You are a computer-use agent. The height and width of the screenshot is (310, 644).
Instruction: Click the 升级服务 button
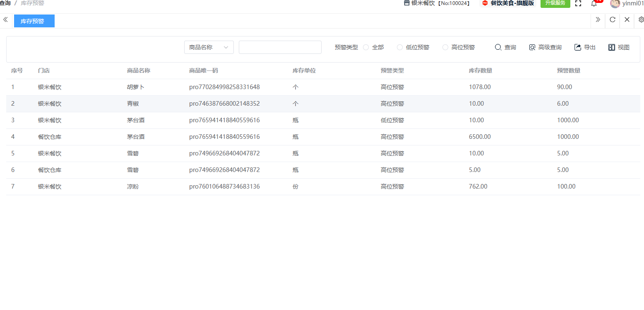[x=555, y=3]
